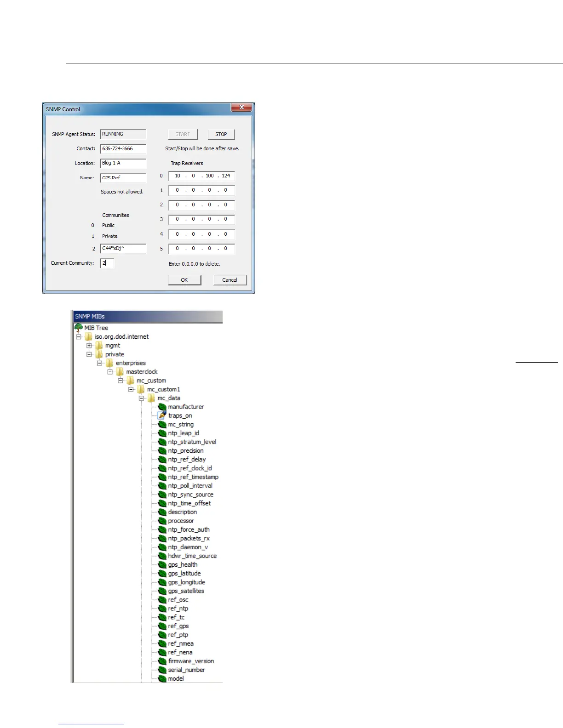Click trap receiver 1 address field

201,190
